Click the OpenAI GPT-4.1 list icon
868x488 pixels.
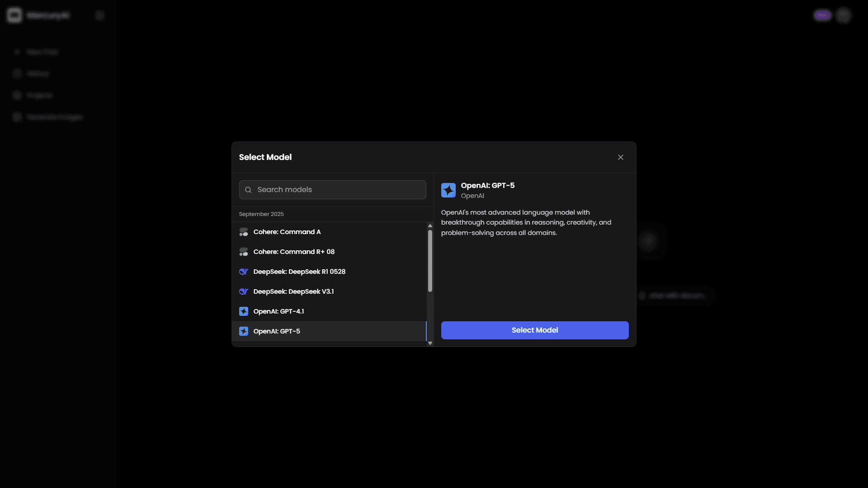[x=244, y=311]
